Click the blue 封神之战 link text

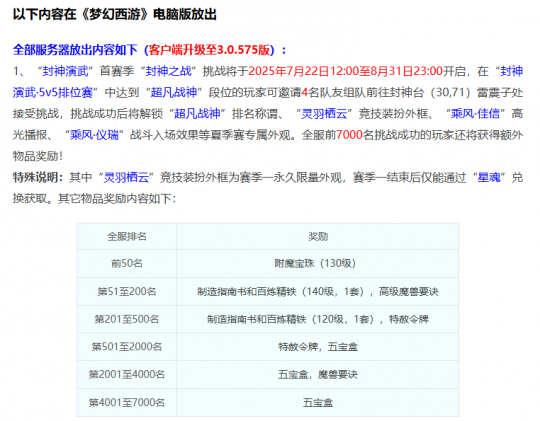coord(168,71)
